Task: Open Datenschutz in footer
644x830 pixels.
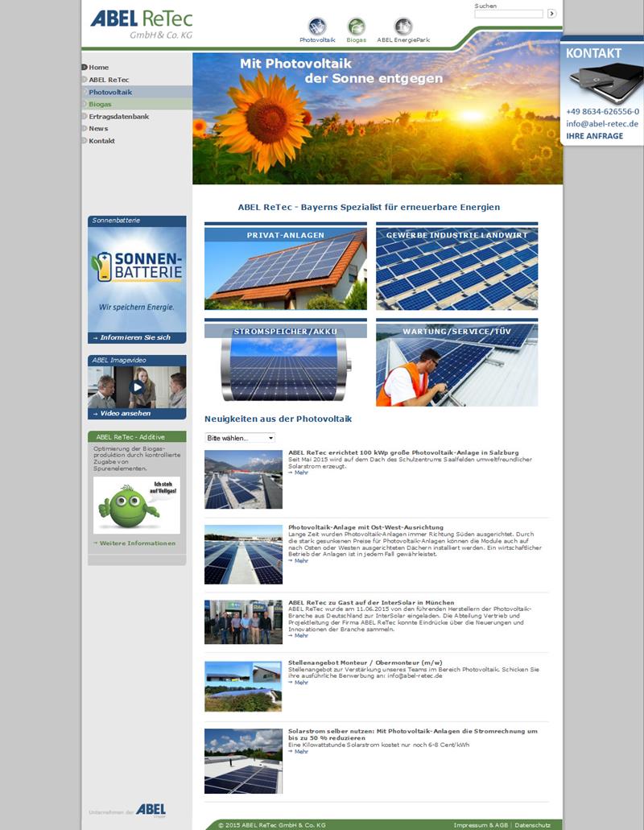Action: point(532,824)
